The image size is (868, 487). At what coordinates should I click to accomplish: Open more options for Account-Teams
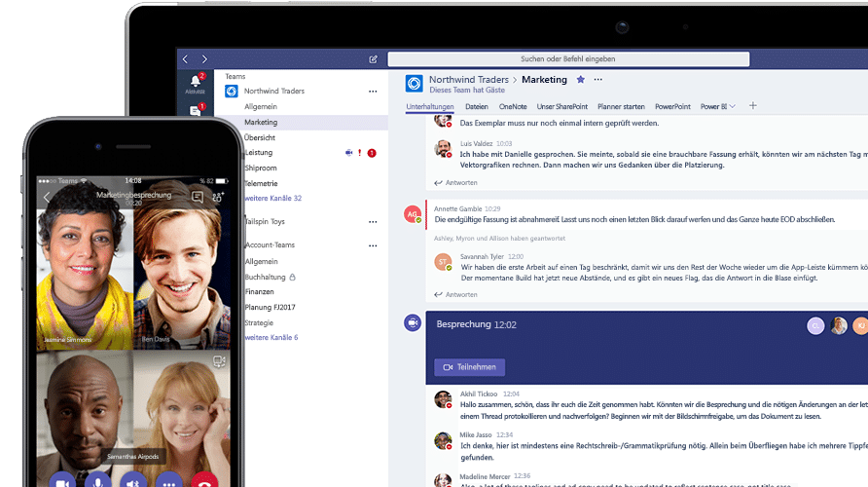tap(373, 245)
